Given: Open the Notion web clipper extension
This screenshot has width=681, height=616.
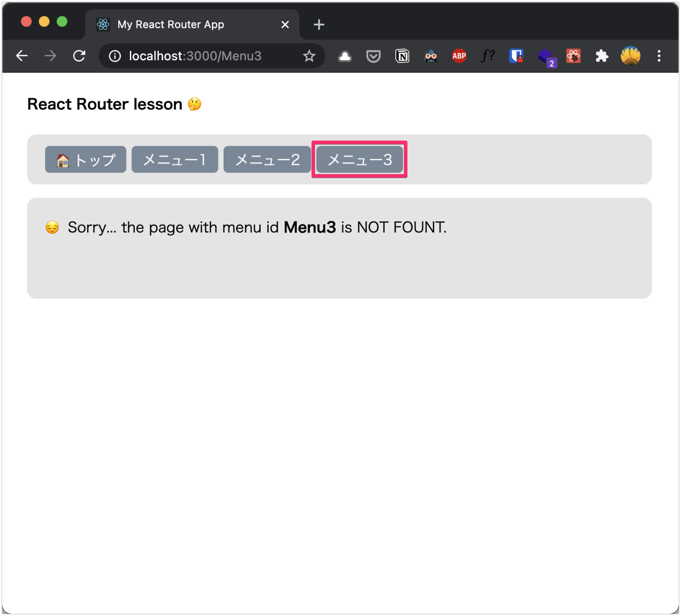Looking at the screenshot, I should coord(402,56).
